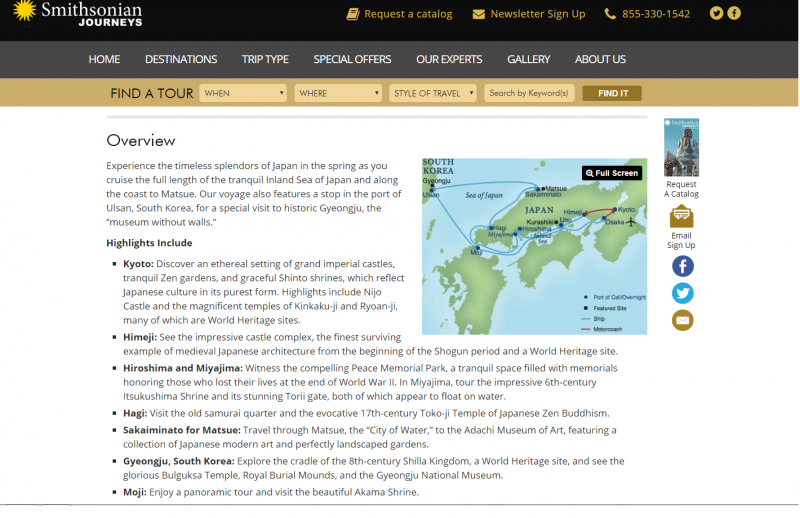Go to the SPECIAL OFFERS menu item

[352, 59]
